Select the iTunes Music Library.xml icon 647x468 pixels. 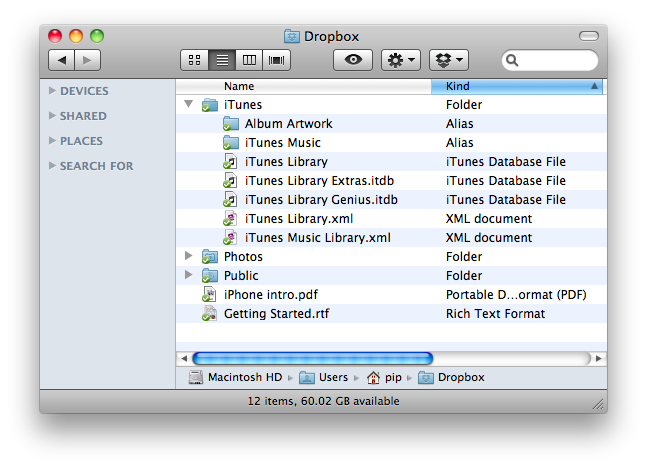231,238
